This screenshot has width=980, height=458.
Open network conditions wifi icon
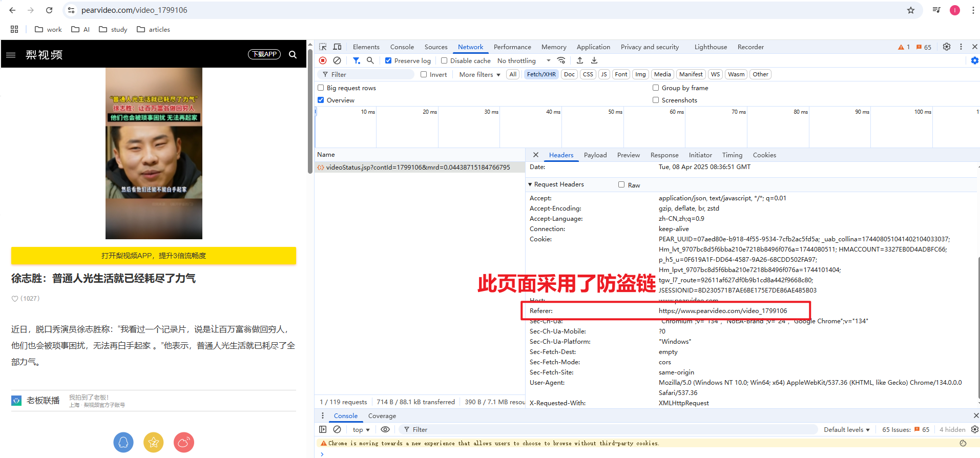click(561, 60)
